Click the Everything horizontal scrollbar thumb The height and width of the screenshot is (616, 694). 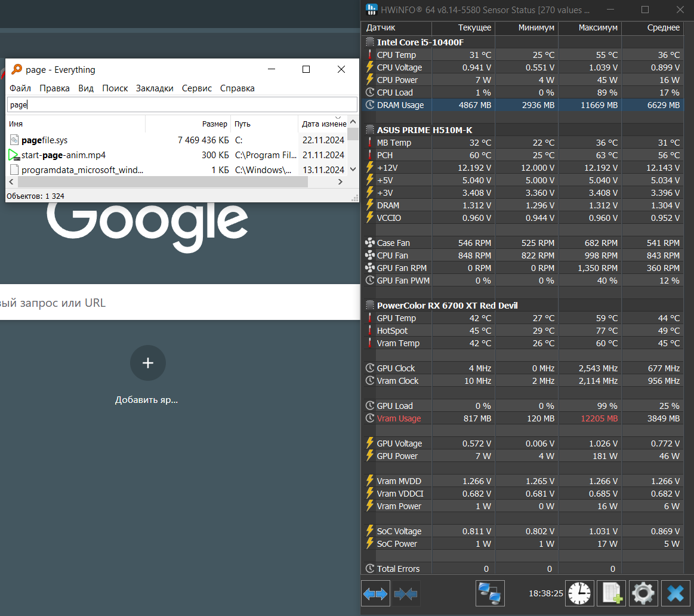click(163, 181)
